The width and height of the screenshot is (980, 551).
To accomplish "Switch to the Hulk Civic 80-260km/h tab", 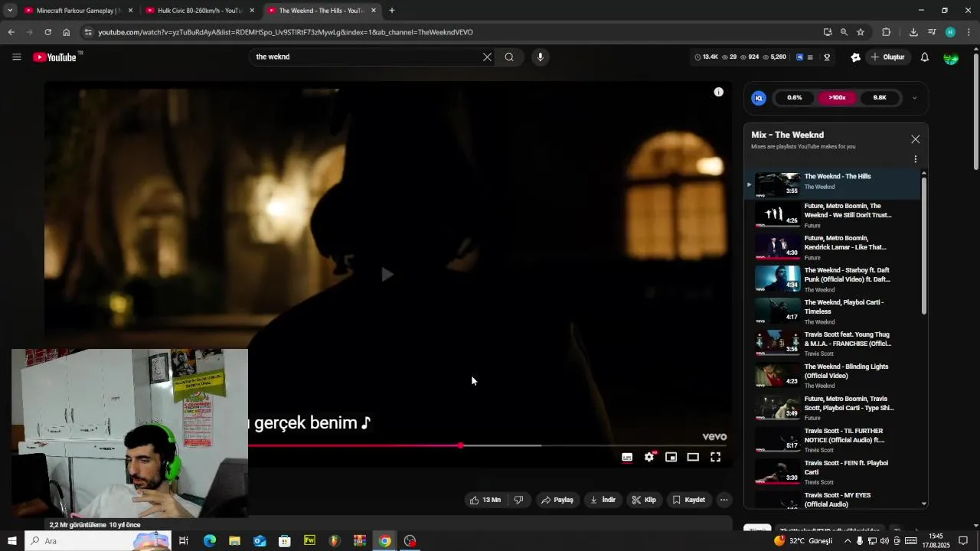I will (200, 11).
